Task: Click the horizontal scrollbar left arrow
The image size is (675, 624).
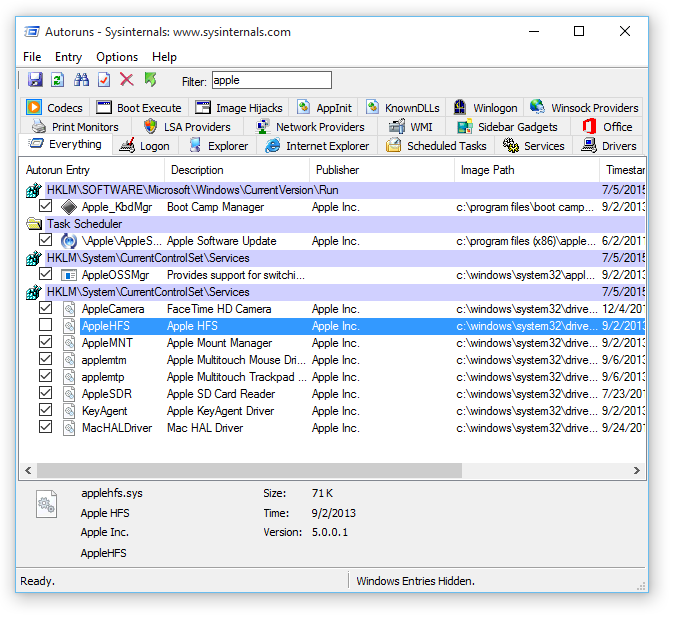Action: click(28, 470)
